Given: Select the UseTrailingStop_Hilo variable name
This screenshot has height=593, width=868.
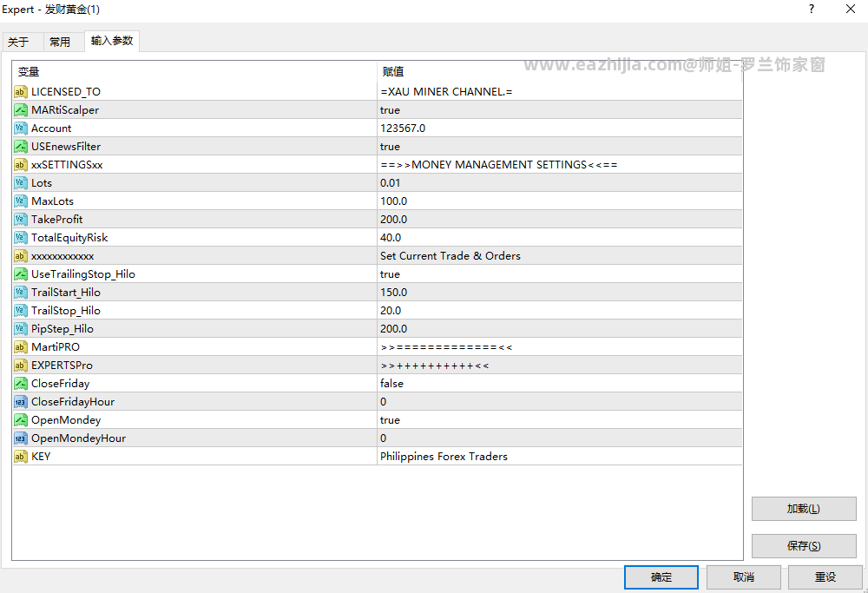Looking at the screenshot, I should (x=83, y=274).
